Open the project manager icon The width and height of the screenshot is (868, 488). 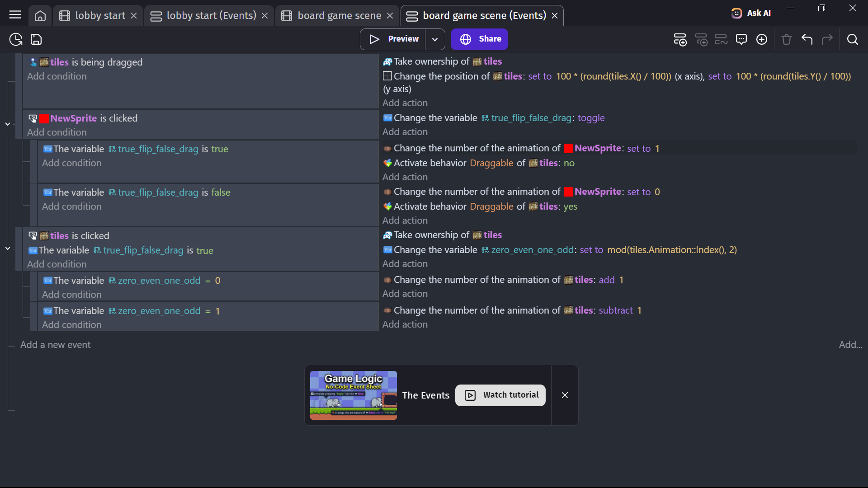pos(16,39)
